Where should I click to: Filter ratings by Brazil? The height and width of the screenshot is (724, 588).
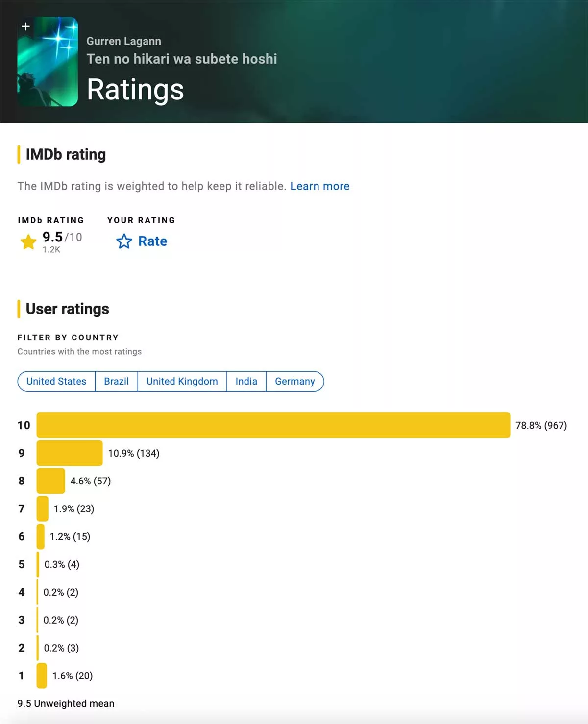[116, 382]
